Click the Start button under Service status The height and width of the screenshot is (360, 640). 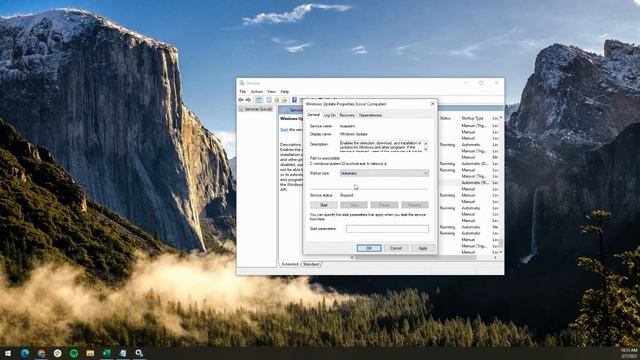324,205
